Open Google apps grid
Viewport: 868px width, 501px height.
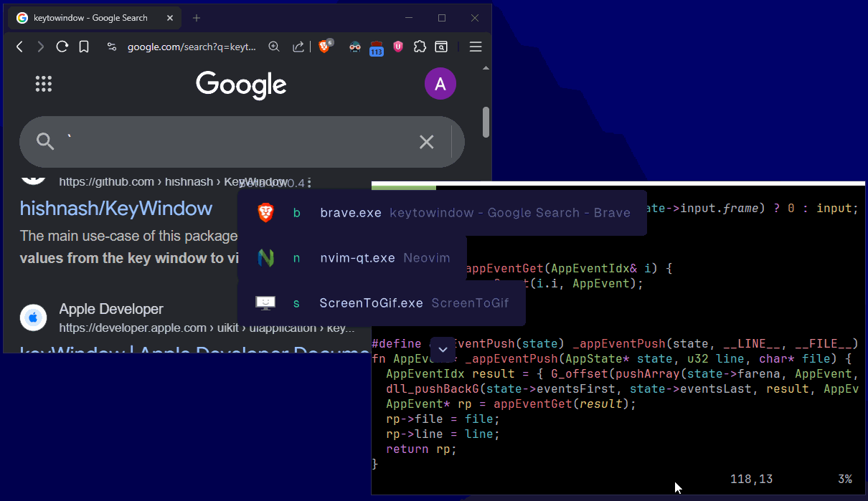coord(44,84)
